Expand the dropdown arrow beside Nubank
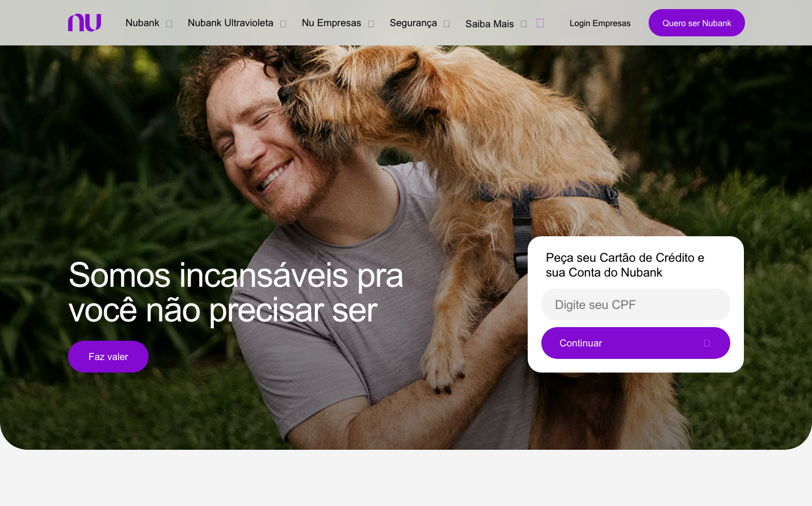This screenshot has height=506, width=812. coord(169,24)
